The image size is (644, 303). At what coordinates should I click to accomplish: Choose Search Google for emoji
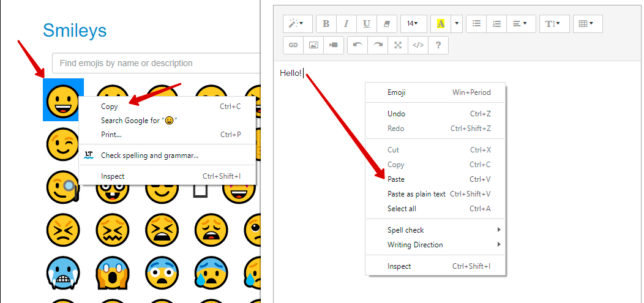tap(167, 121)
